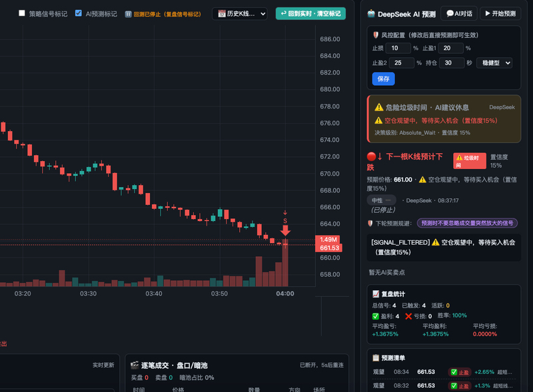533x392 pixels.
Task: Click the red cross 亏损 icon
Action: (408, 316)
